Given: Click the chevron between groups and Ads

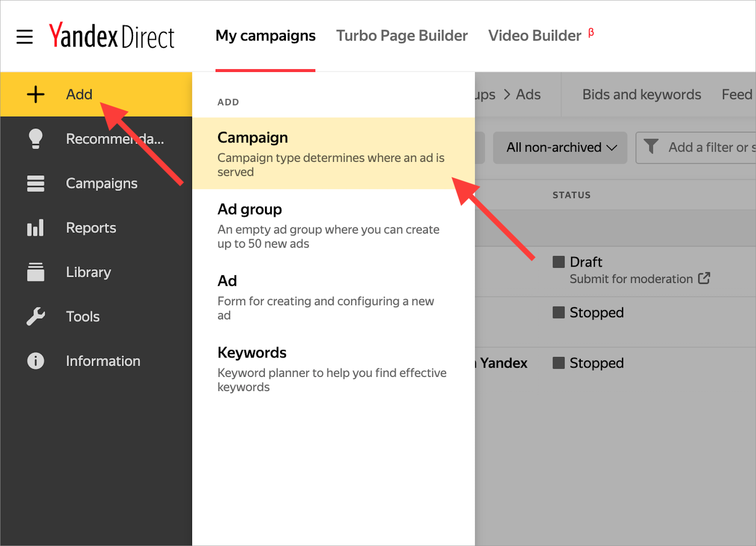Looking at the screenshot, I should coord(507,94).
